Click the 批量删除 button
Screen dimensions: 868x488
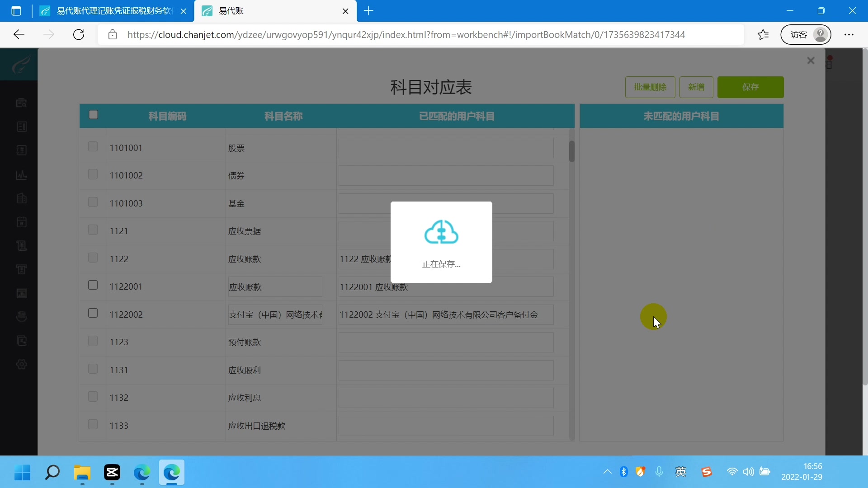click(x=650, y=87)
